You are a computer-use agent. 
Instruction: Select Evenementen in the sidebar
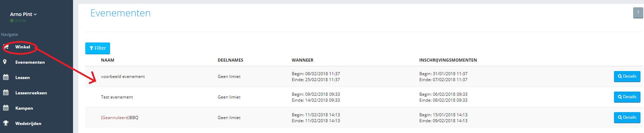pyautogui.click(x=30, y=62)
